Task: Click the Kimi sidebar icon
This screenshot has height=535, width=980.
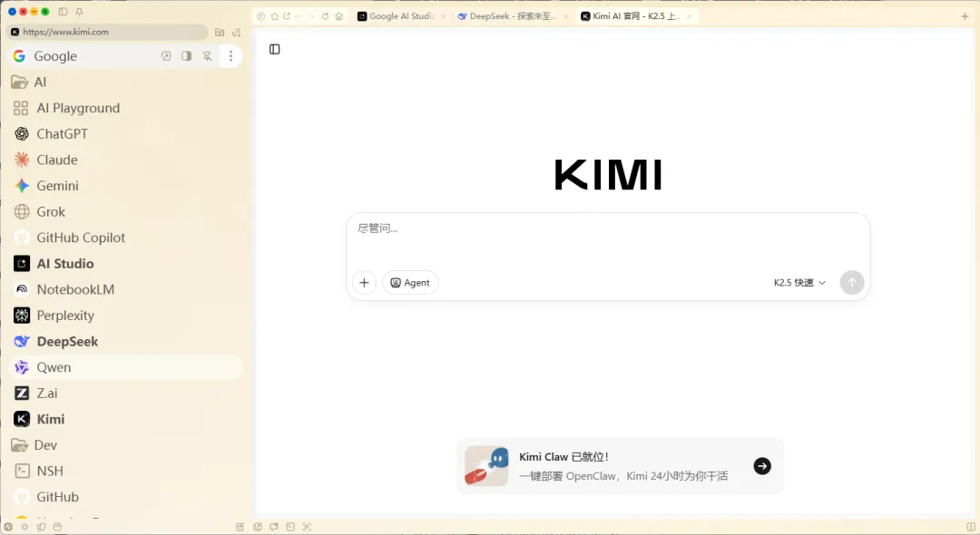Action: click(x=22, y=419)
